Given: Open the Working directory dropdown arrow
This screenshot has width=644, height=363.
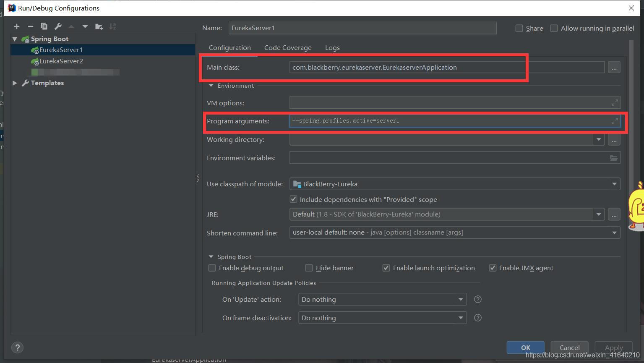Looking at the screenshot, I should 599,139.
